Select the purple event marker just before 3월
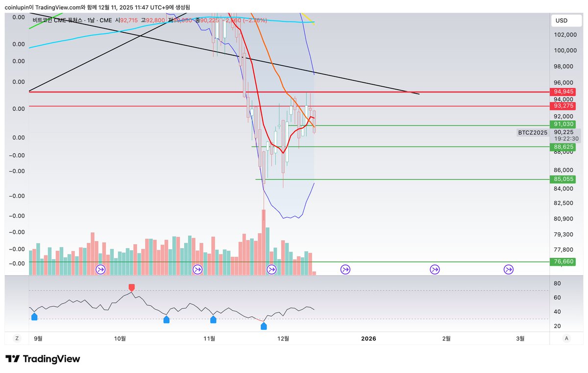This screenshot has width=588, height=373. click(x=509, y=269)
